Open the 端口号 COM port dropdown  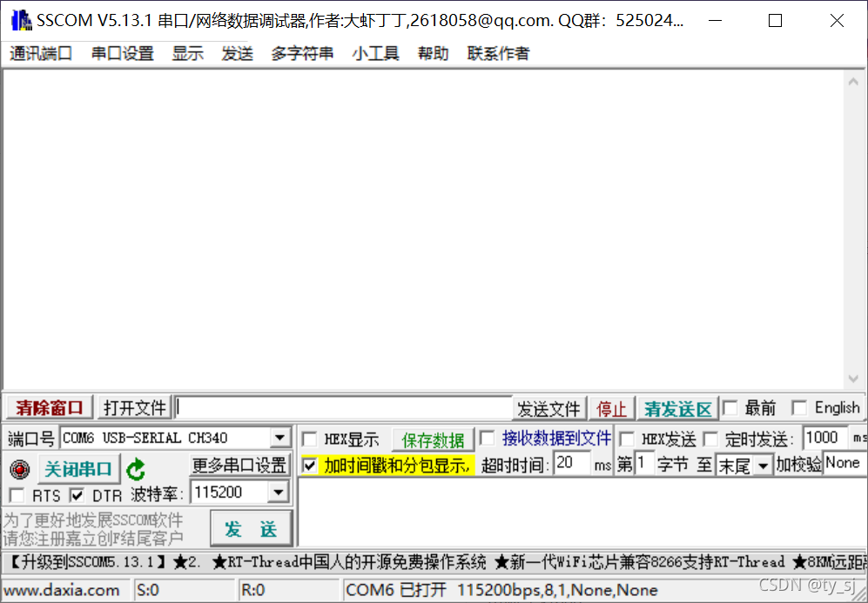pos(280,438)
